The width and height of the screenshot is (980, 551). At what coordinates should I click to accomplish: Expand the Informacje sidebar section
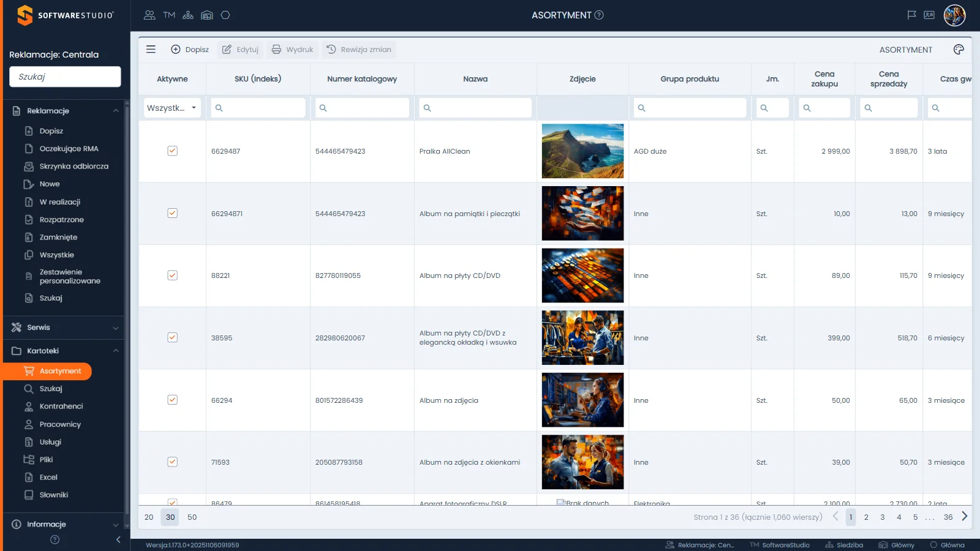[116, 525]
